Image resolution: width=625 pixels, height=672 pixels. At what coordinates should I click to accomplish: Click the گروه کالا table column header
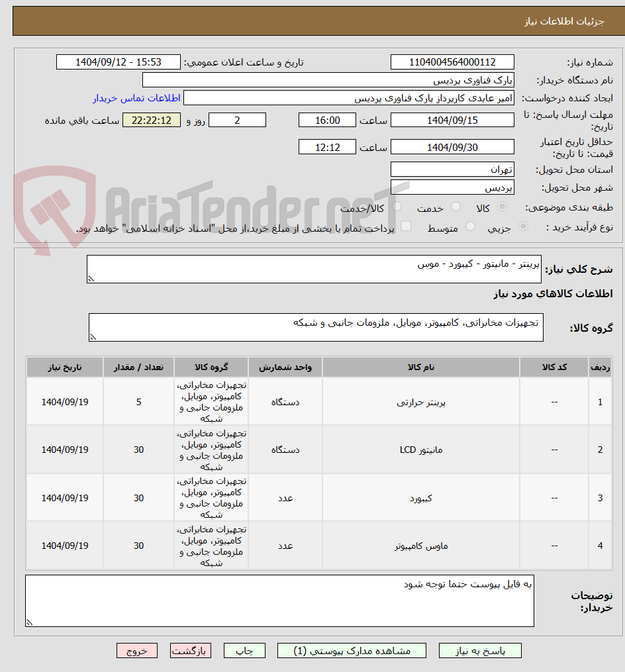211,367
